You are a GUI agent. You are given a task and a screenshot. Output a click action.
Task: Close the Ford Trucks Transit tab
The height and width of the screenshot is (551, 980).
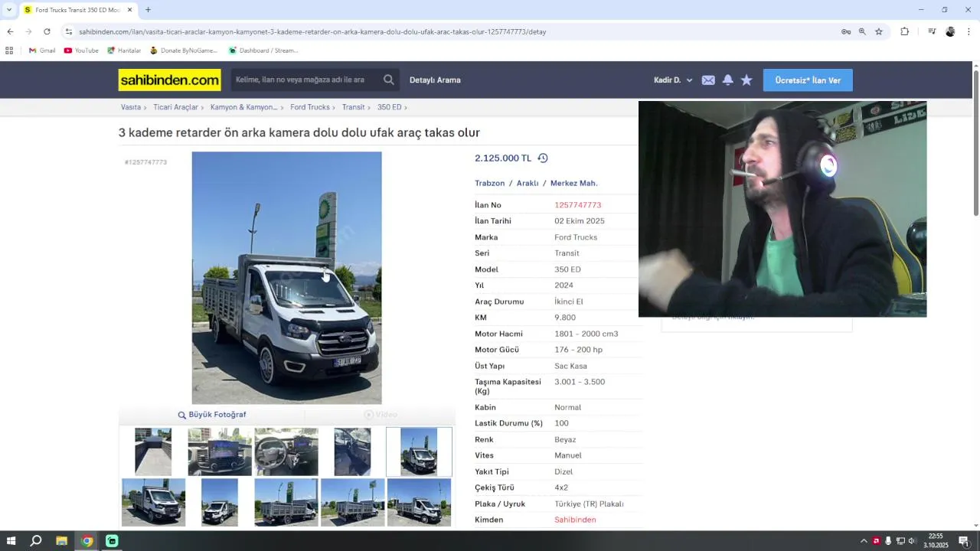(x=129, y=10)
